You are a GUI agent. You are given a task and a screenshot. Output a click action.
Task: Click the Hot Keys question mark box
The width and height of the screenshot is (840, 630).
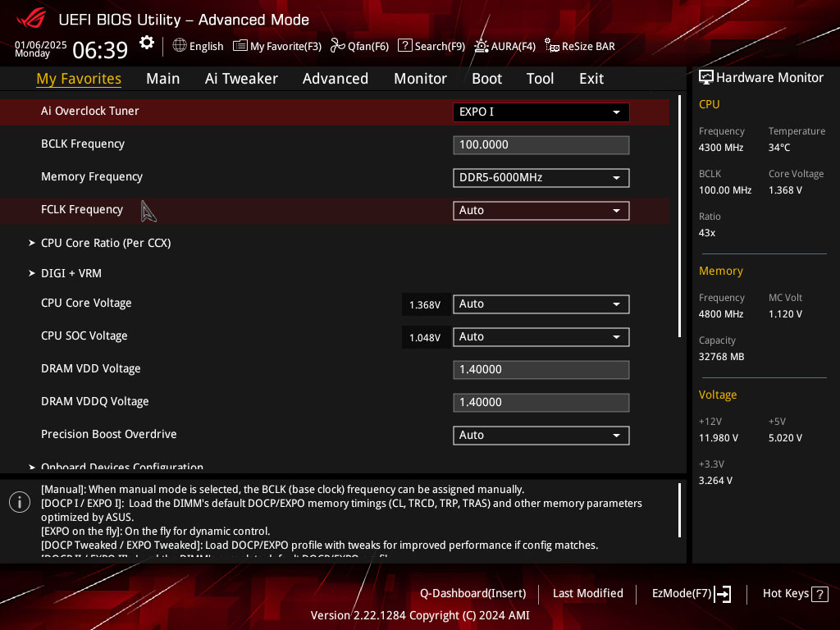(819, 594)
